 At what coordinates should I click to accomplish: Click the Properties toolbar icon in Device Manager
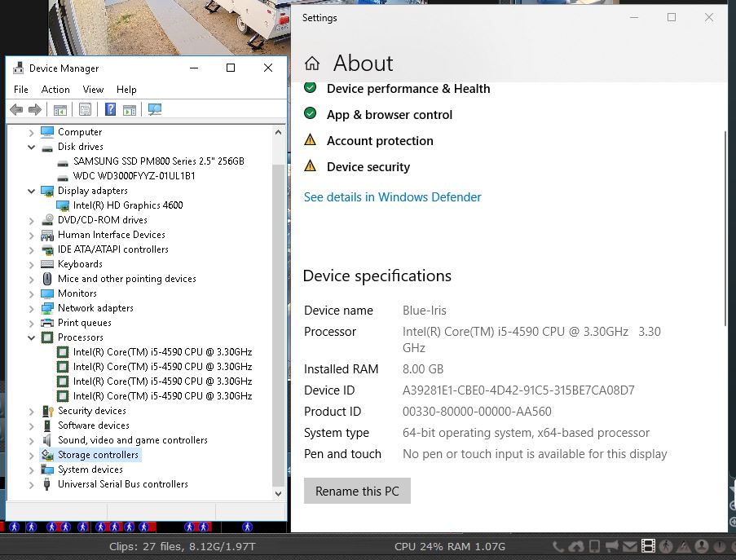click(x=85, y=110)
